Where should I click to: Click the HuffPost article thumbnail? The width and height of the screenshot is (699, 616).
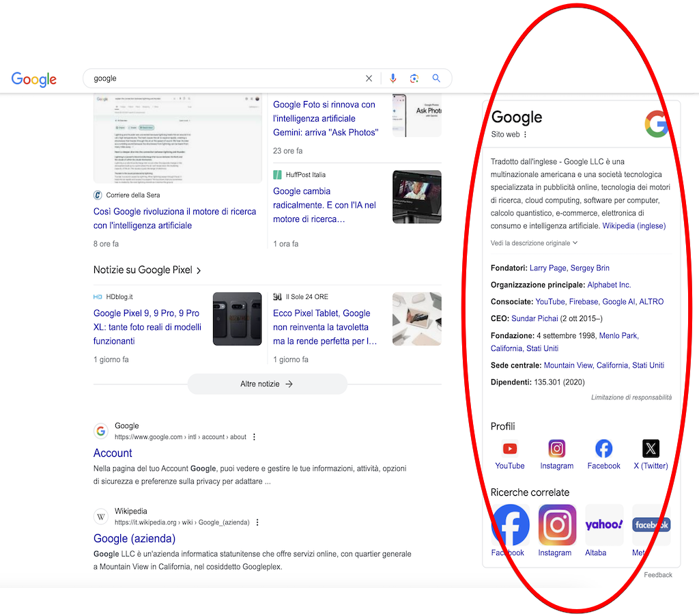point(417,197)
